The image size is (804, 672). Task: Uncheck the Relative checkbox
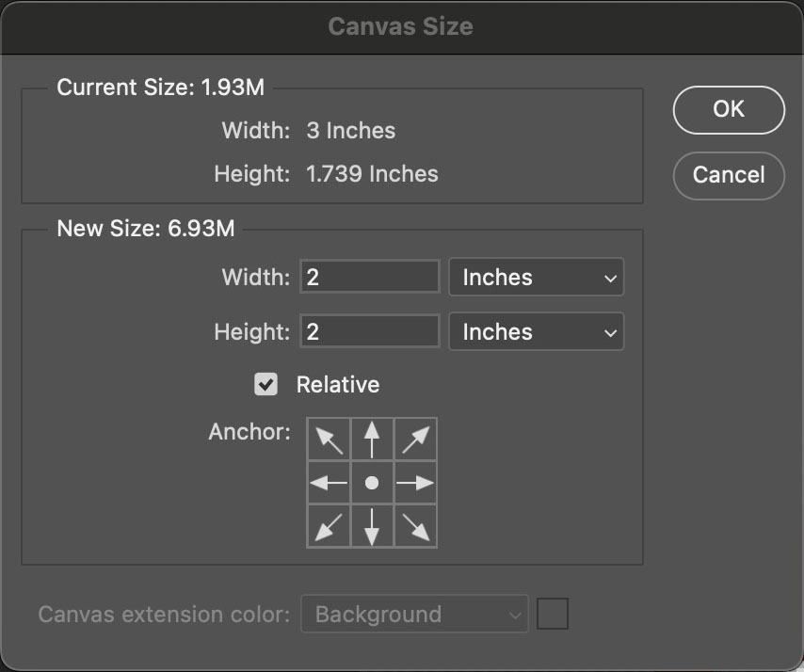pos(265,384)
